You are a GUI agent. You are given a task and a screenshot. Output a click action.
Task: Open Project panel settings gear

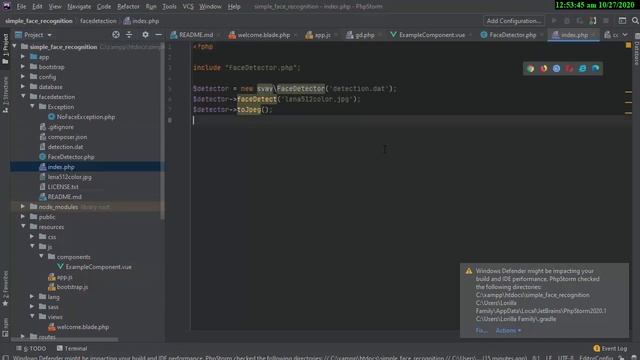coord(145,35)
